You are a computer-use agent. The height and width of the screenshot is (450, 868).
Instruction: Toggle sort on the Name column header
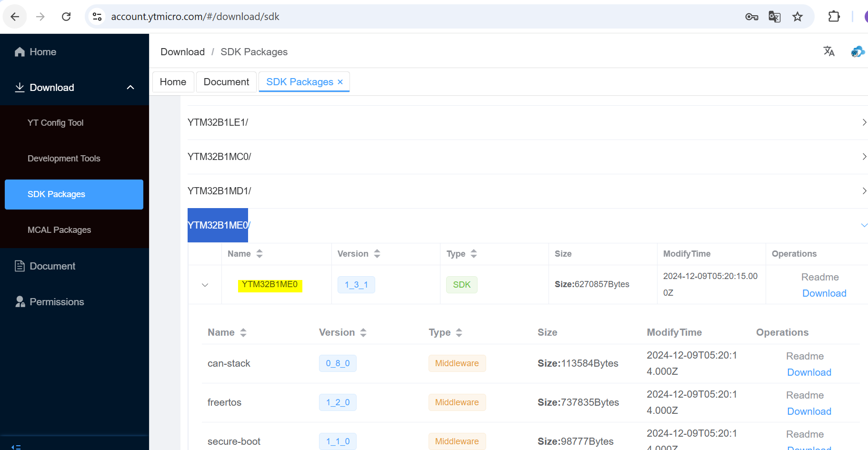point(259,254)
